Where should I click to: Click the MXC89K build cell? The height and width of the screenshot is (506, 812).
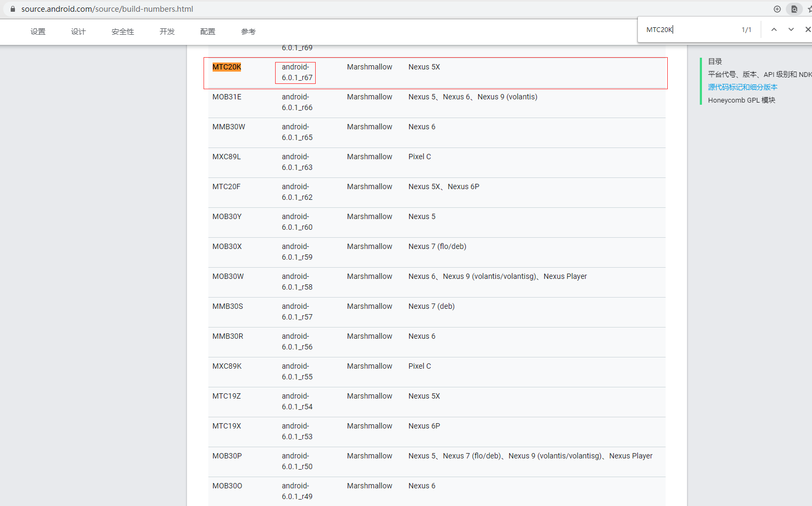point(227,366)
